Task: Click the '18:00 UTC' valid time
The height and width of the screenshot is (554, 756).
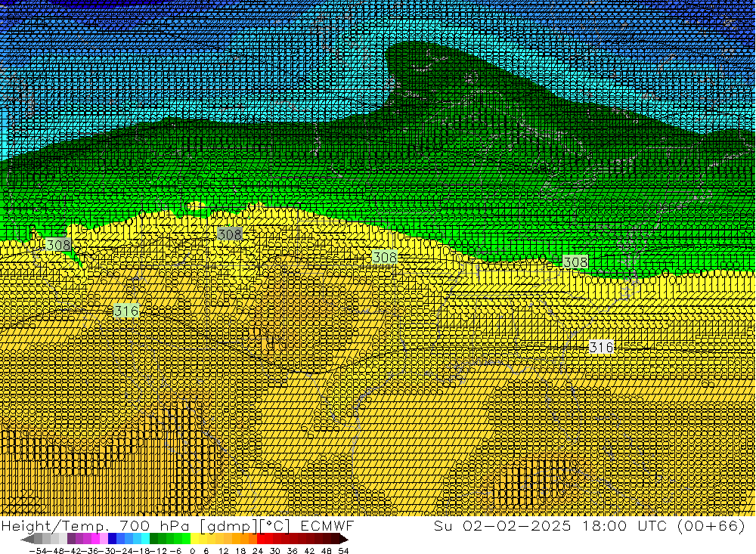Action: tap(626, 526)
